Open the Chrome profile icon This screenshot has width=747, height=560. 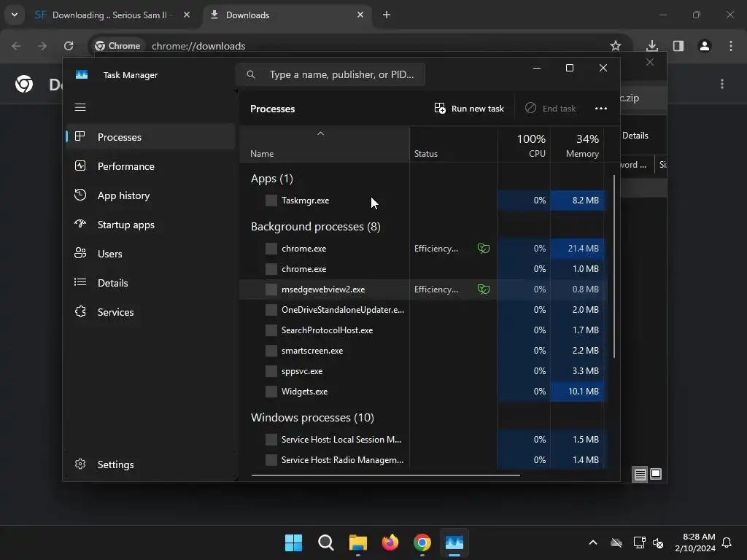pos(705,46)
